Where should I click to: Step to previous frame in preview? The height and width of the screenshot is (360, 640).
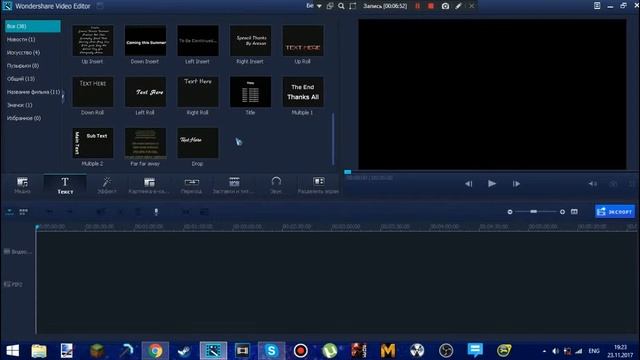(469, 184)
